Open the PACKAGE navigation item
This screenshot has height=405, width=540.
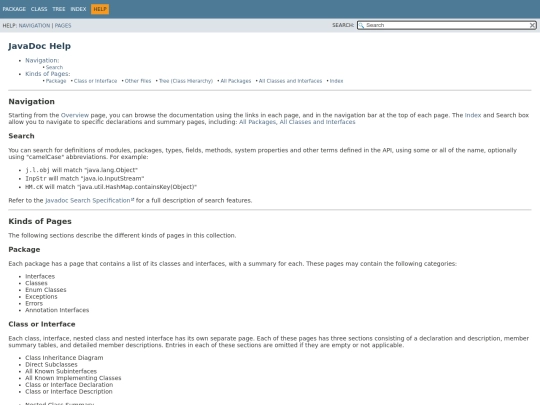point(14,9)
